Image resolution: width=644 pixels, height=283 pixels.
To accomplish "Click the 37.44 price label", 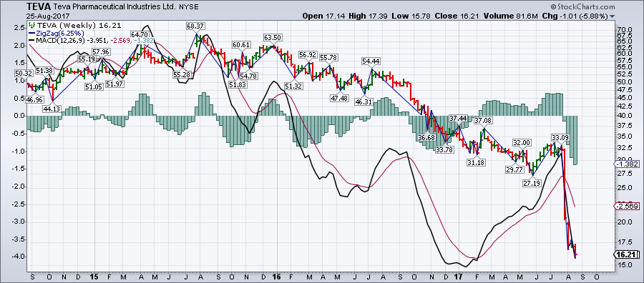I will 459,118.
